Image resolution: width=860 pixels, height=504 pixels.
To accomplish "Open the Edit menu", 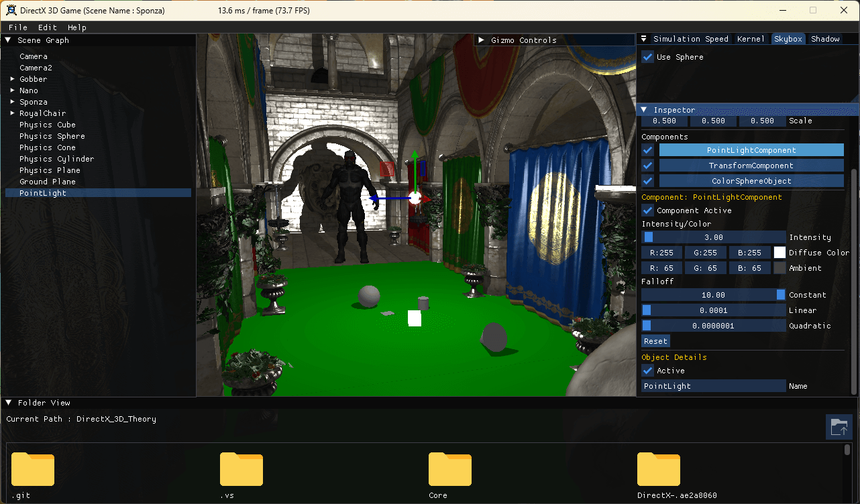I will [47, 27].
